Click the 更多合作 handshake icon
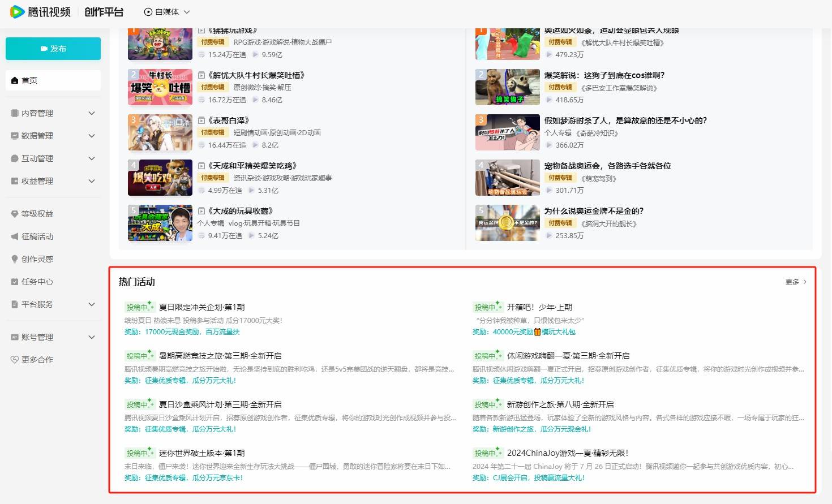 coord(15,360)
